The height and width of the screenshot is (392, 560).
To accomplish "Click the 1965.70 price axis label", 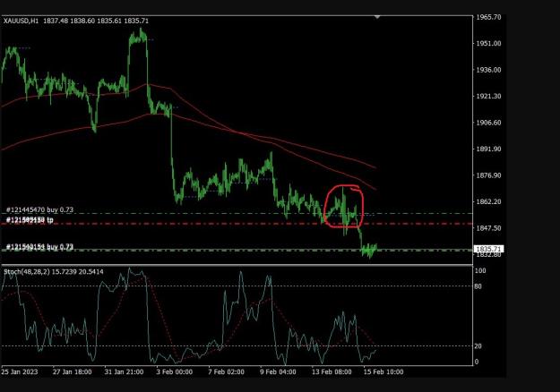I will 488,17.
